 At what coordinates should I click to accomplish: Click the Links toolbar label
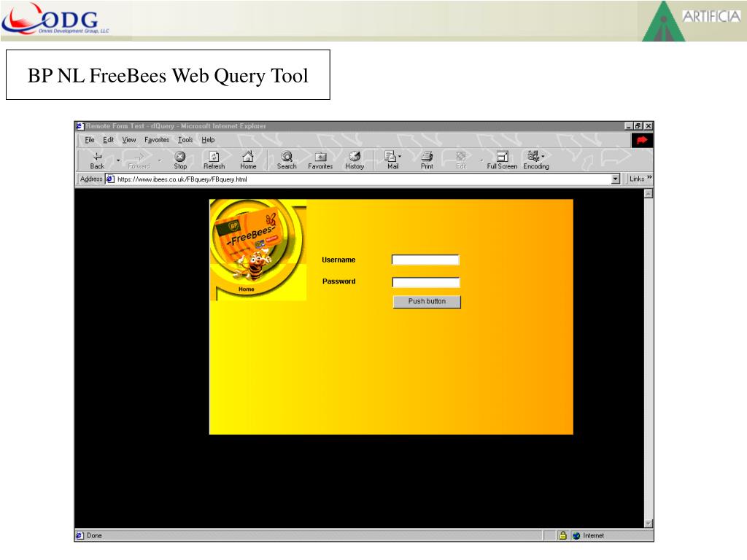pos(637,179)
